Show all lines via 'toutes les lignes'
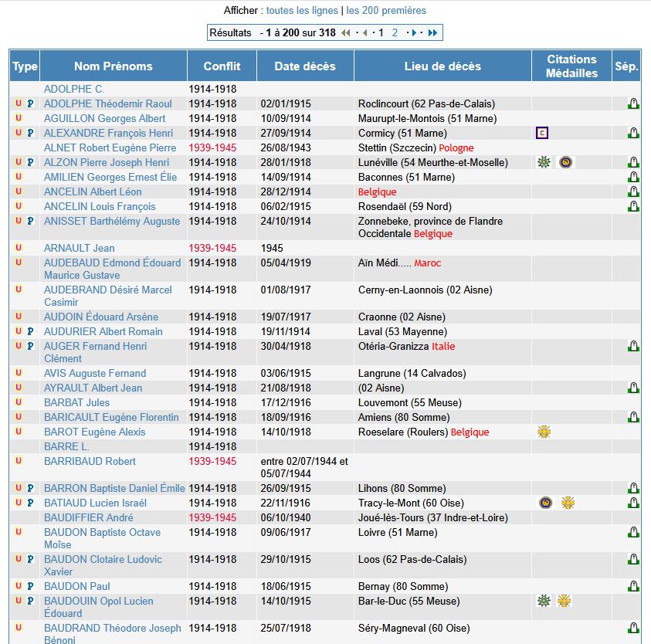Image resolution: width=651 pixels, height=644 pixels. pyautogui.click(x=302, y=11)
